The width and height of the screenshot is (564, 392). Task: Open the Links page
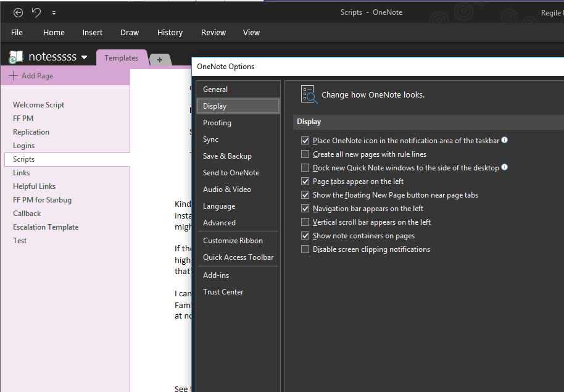[x=67, y=173]
